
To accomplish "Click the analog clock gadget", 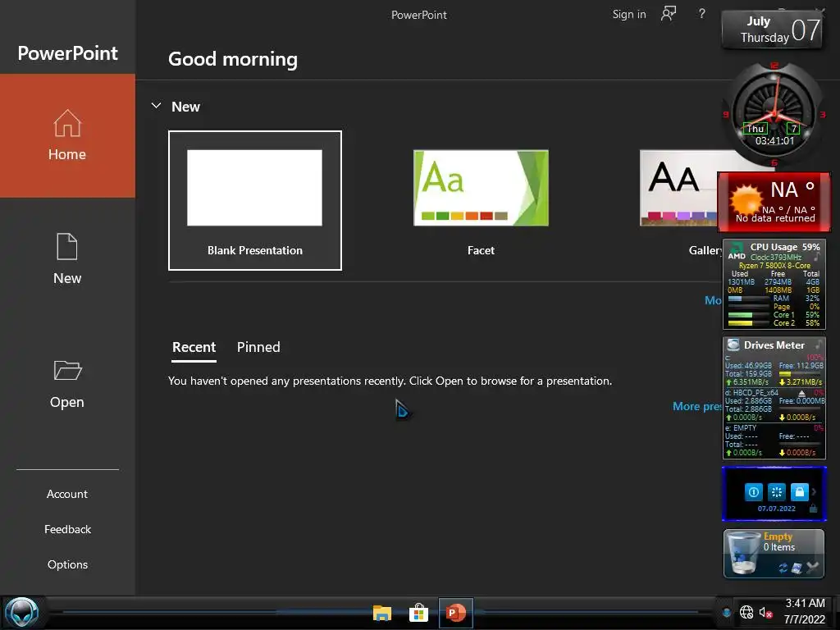I will pyautogui.click(x=774, y=114).
